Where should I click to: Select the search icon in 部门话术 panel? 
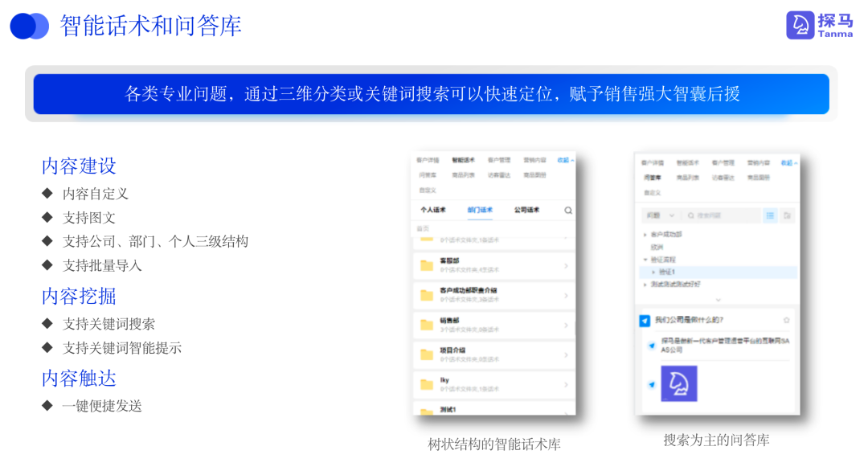click(568, 211)
